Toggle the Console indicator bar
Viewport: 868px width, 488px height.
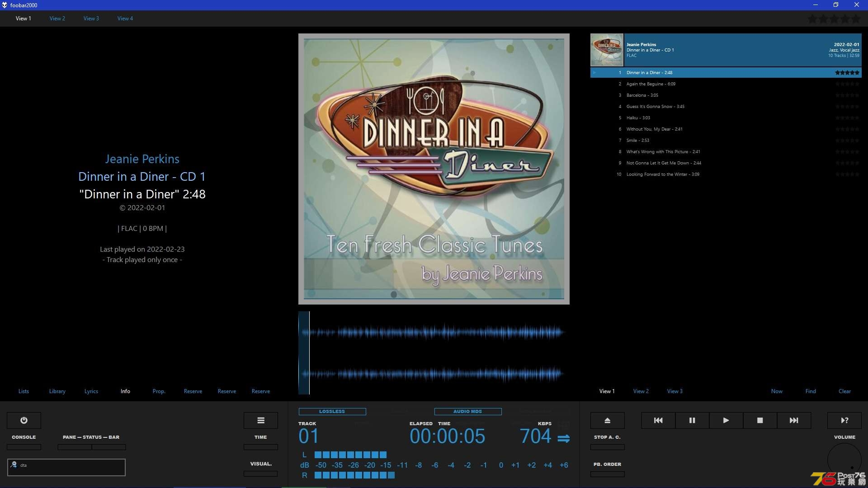click(x=24, y=447)
